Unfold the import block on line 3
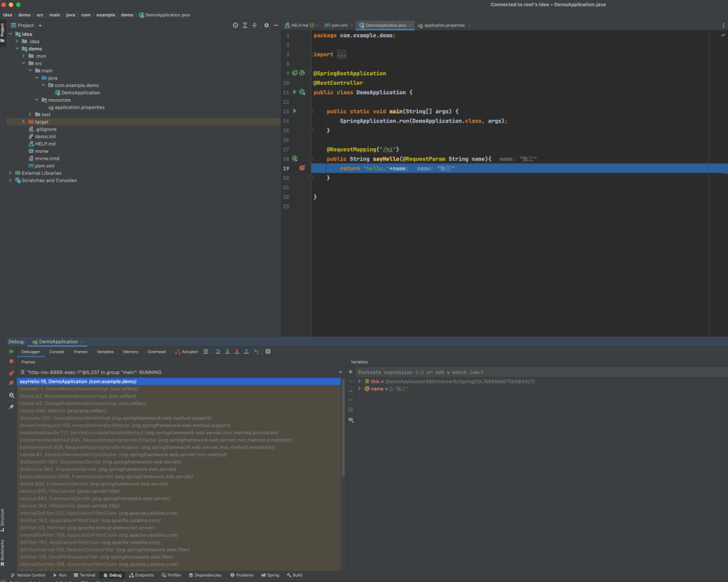This screenshot has width=728, height=582. 311,55
